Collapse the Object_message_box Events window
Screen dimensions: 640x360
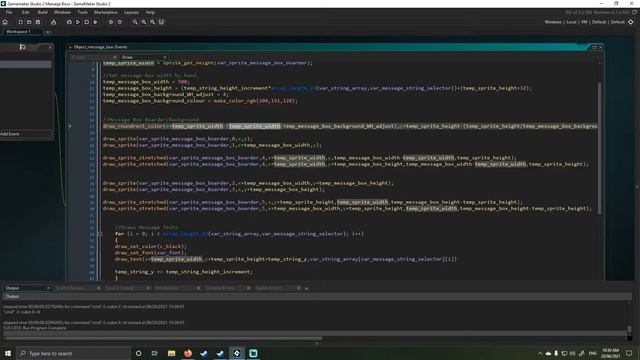click(x=70, y=47)
